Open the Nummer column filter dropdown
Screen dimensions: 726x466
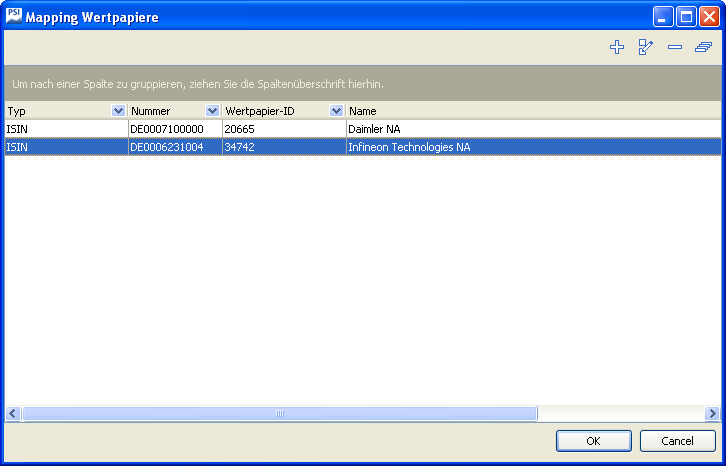pos(212,111)
